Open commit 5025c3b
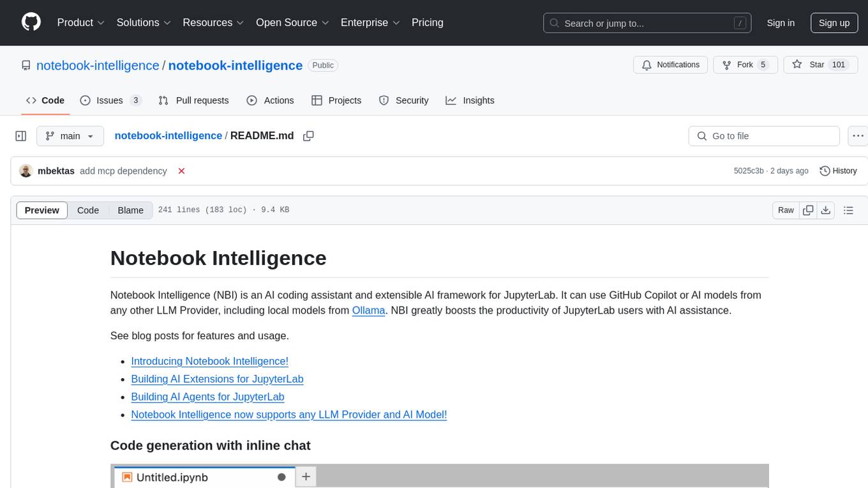Screen dimensions: 868x488 749,171
